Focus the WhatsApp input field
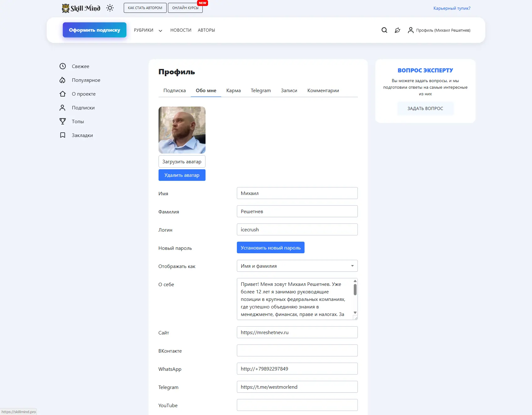The image size is (532, 415). (297, 369)
